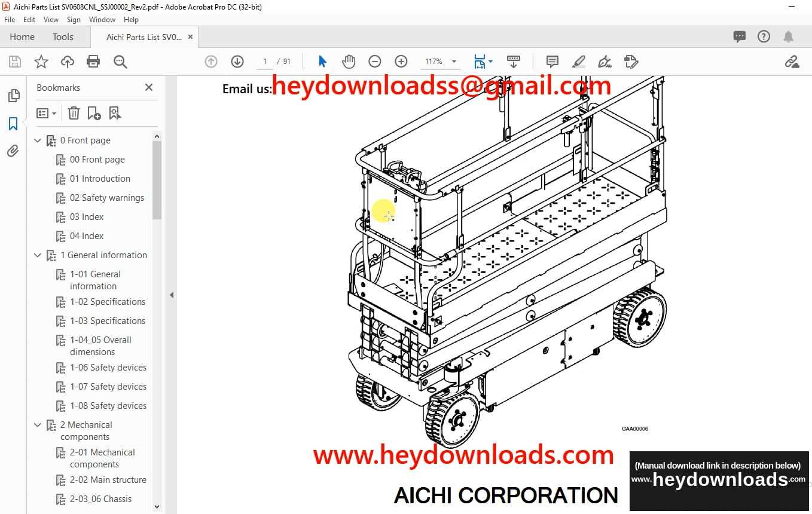Add a new bookmark icon
The image size is (812, 514).
[94, 113]
